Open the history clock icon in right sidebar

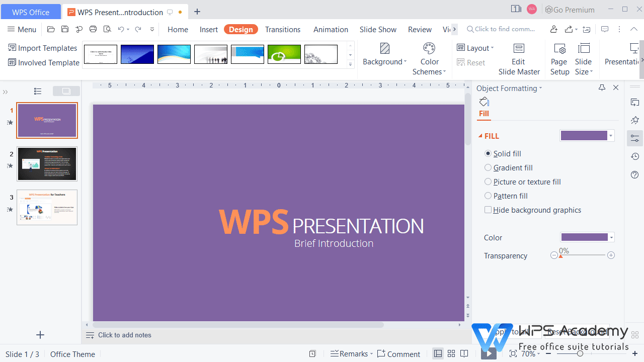[635, 157]
